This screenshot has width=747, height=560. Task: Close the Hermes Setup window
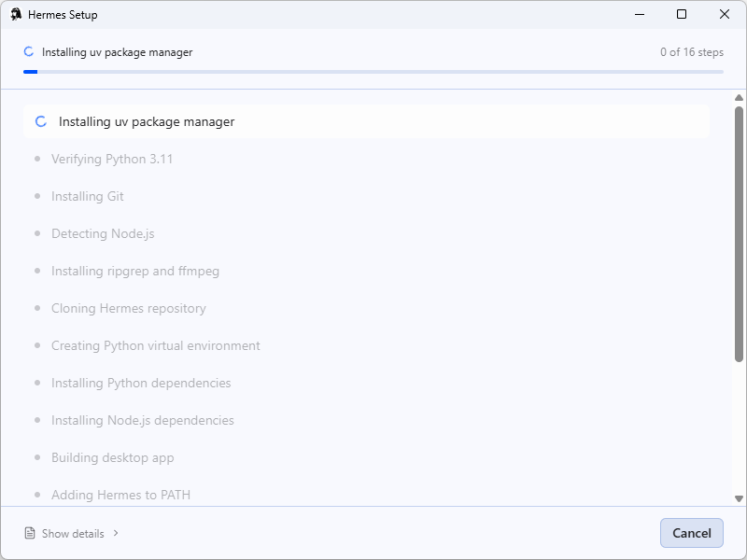coord(725,14)
